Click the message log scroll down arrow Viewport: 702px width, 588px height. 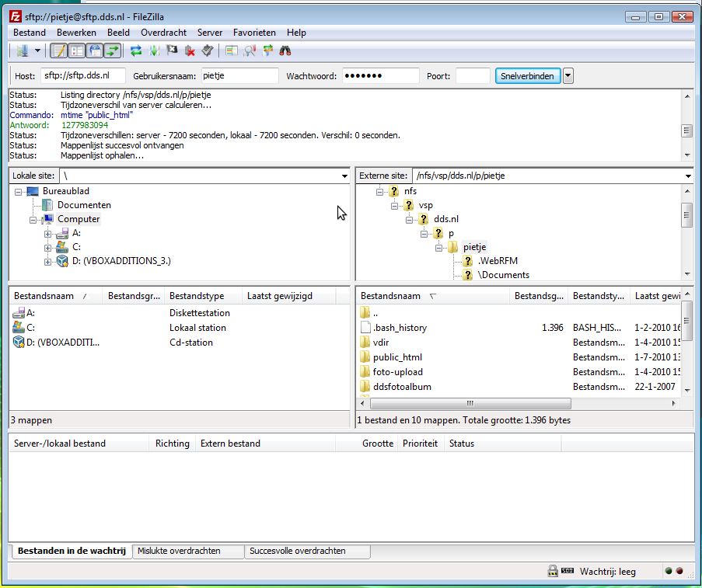687,155
